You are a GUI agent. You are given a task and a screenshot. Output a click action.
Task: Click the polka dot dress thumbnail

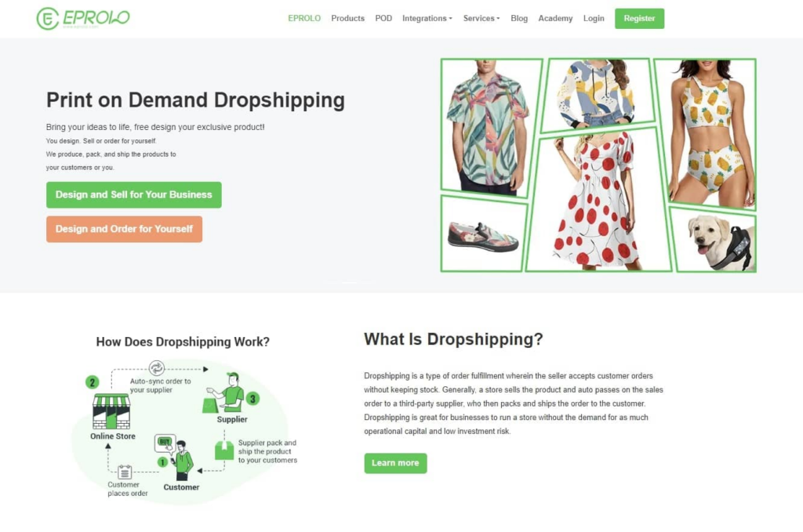(x=598, y=201)
